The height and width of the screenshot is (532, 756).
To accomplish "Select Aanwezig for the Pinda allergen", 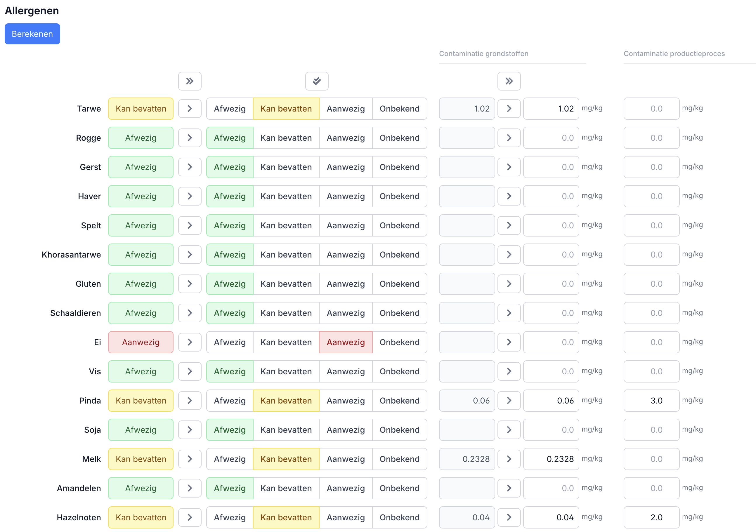I will [x=345, y=401].
